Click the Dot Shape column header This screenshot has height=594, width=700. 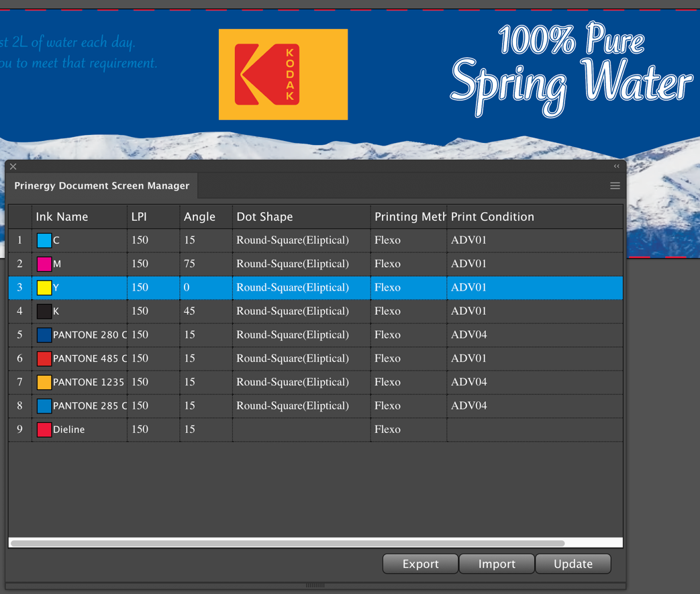tap(264, 217)
